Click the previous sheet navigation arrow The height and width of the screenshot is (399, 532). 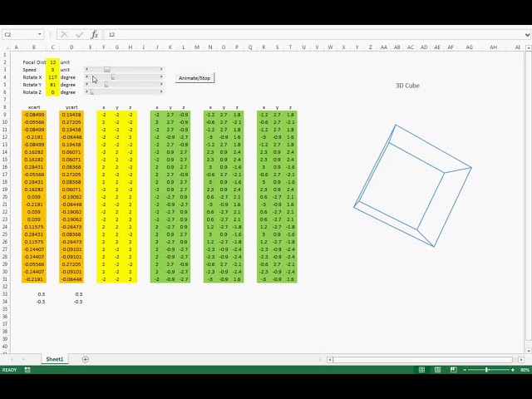[x=12, y=359]
